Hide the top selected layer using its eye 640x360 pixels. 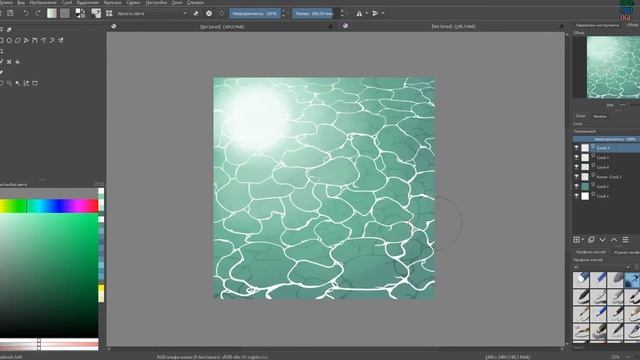coord(576,148)
